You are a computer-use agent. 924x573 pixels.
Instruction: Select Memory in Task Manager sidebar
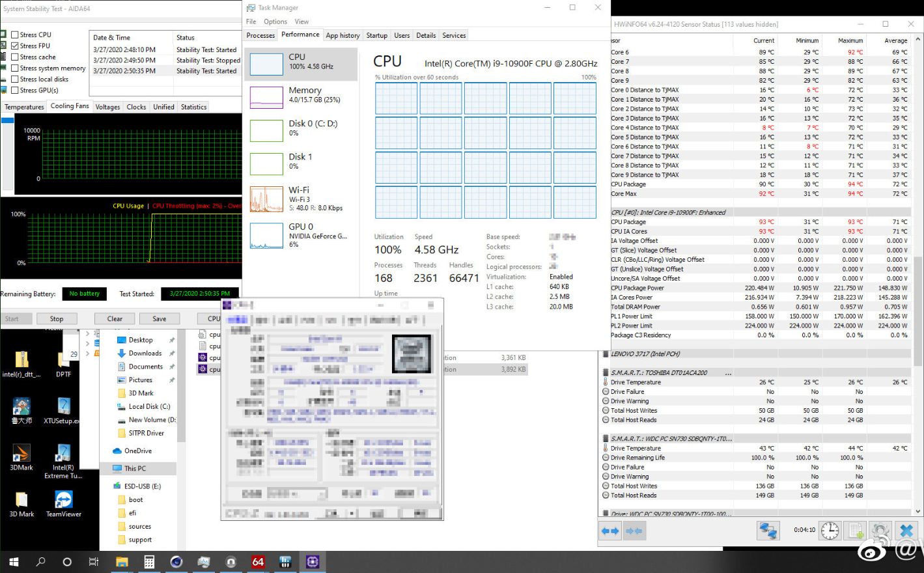tap(301, 96)
